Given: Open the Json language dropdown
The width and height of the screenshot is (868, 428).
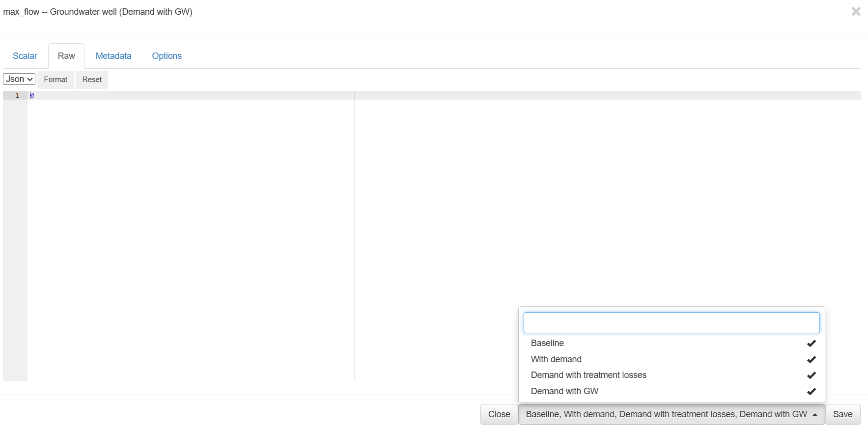Looking at the screenshot, I should click(x=19, y=79).
